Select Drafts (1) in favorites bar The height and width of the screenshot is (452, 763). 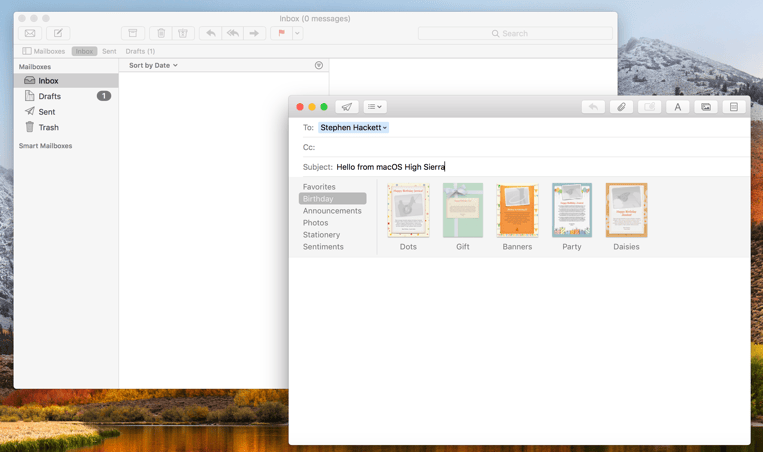[140, 51]
